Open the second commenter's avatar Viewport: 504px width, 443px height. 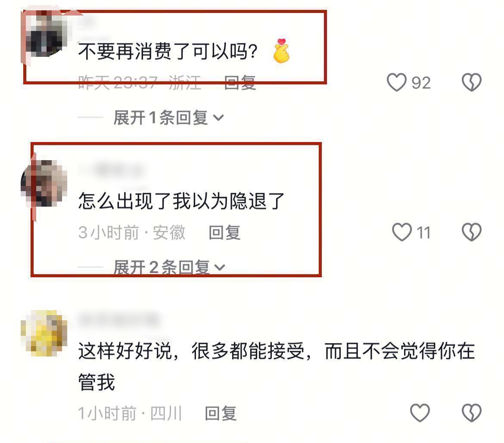[44, 183]
